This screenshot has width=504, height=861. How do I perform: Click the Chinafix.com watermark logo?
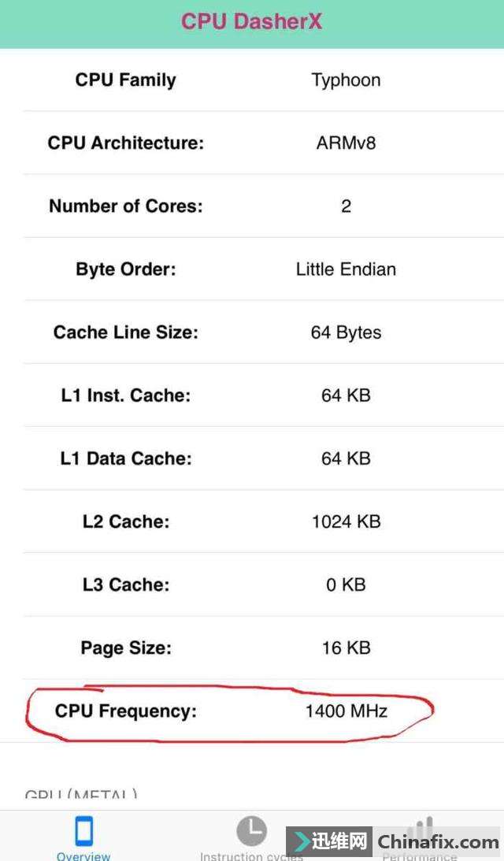click(394, 841)
